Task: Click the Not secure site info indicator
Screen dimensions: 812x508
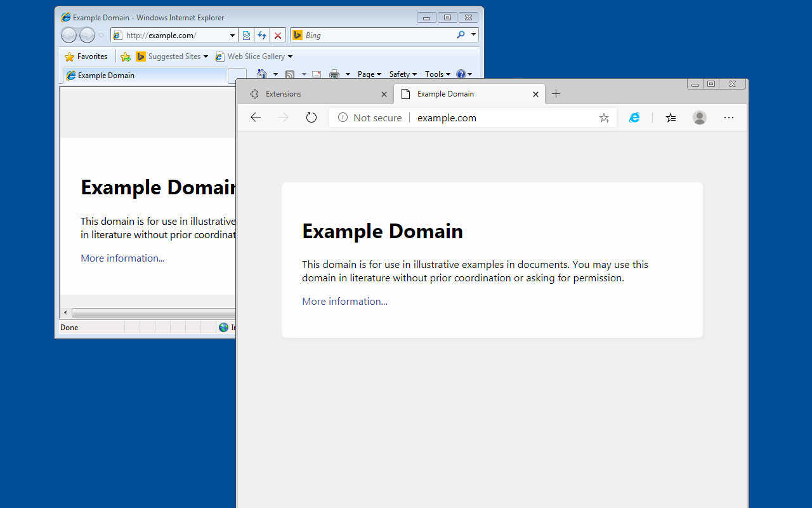Action: [370, 117]
